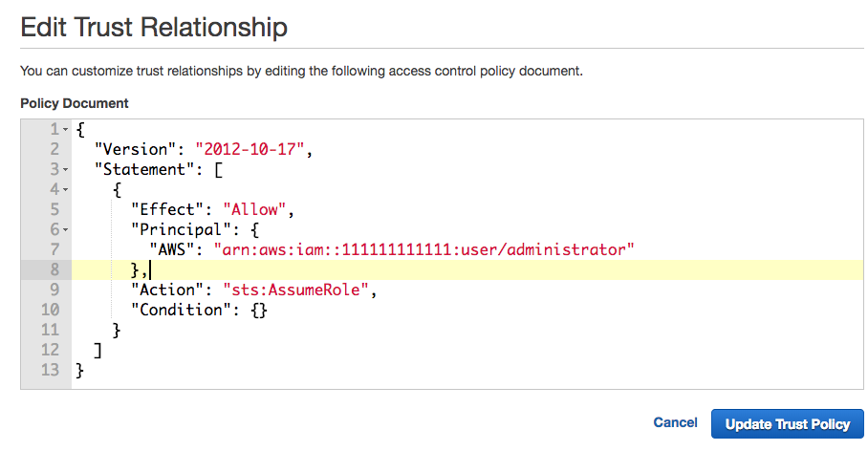The height and width of the screenshot is (451, 868).
Task: Click the "AWS" key on line 7
Action: point(172,249)
